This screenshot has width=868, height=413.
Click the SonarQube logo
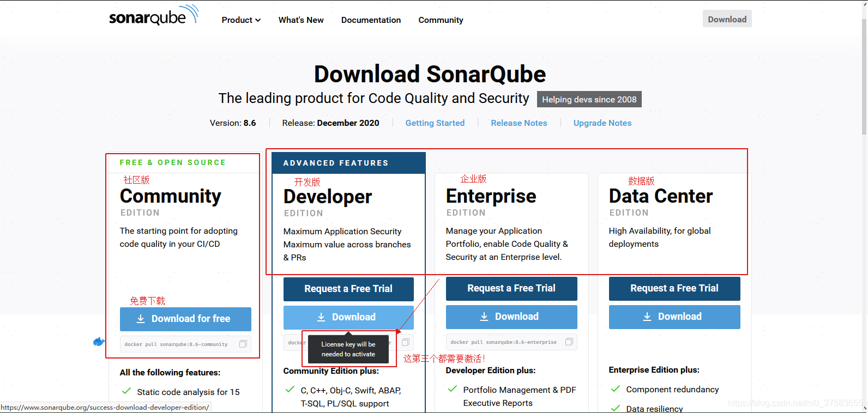tap(154, 16)
